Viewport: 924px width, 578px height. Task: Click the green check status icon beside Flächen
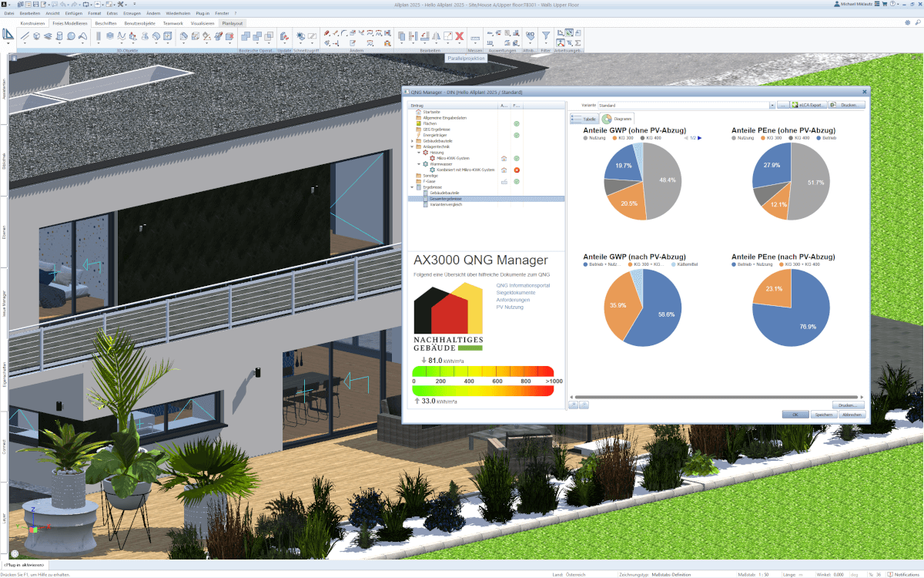coord(517,123)
